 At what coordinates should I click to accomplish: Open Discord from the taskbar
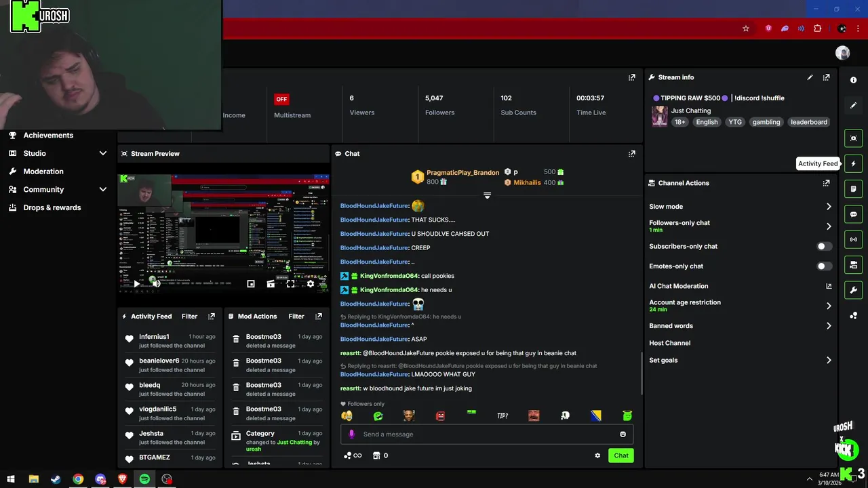pyautogui.click(x=100, y=479)
